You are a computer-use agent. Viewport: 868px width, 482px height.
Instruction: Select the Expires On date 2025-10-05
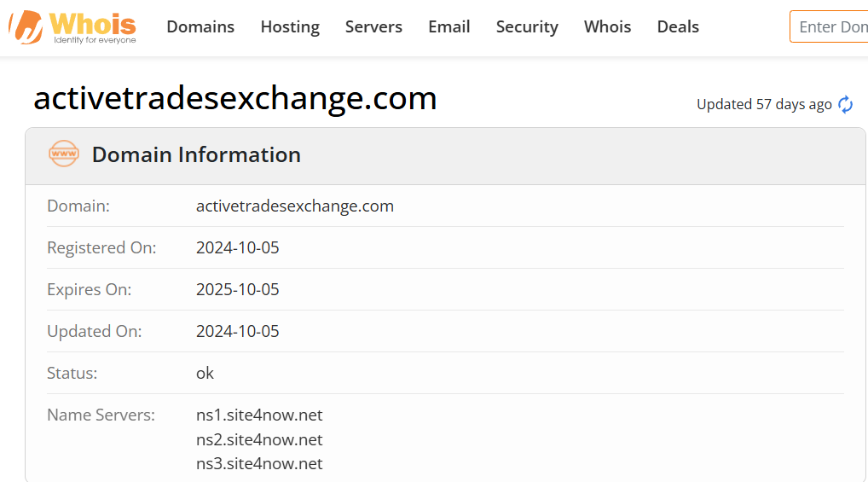[x=238, y=289]
